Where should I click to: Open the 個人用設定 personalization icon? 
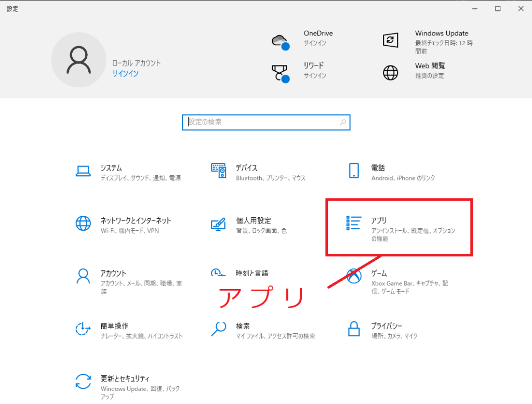(x=219, y=224)
